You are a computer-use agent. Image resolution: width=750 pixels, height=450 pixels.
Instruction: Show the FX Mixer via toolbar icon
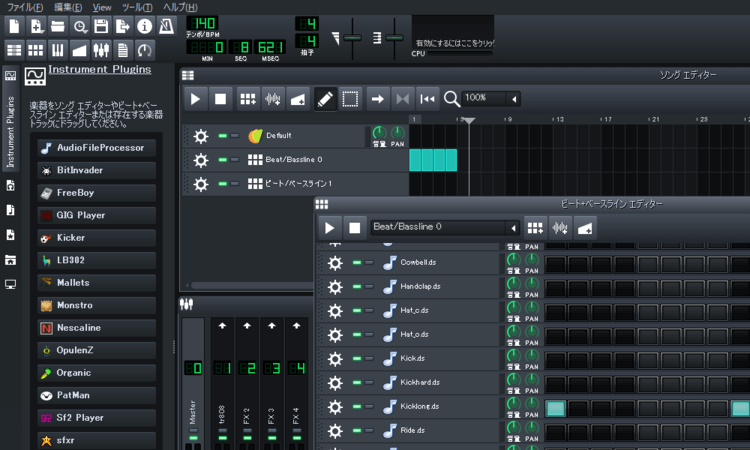pyautogui.click(x=100, y=49)
